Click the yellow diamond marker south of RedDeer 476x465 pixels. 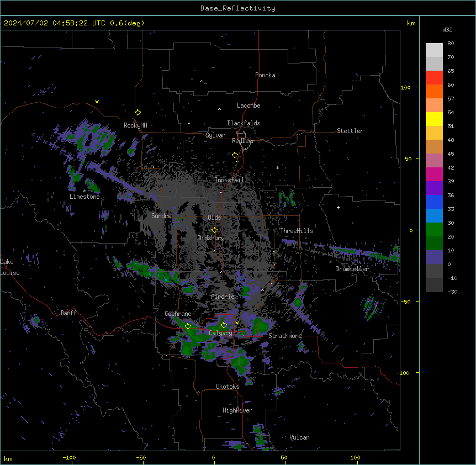coord(235,155)
